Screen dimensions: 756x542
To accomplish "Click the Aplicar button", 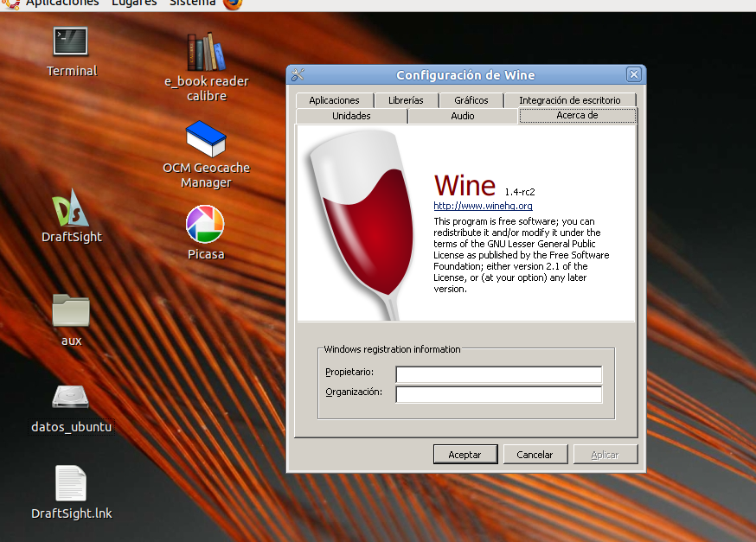I will click(605, 455).
